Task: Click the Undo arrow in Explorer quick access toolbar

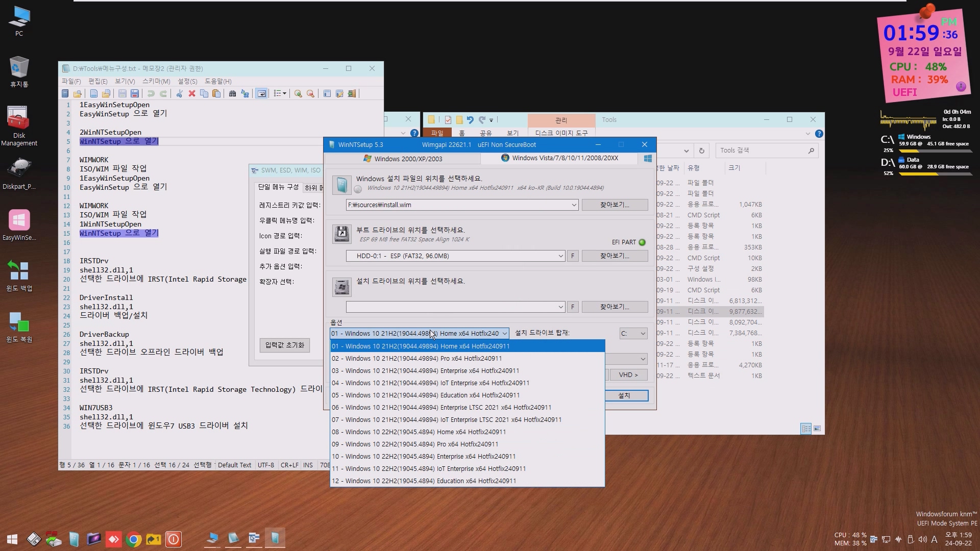Action: coord(470,120)
